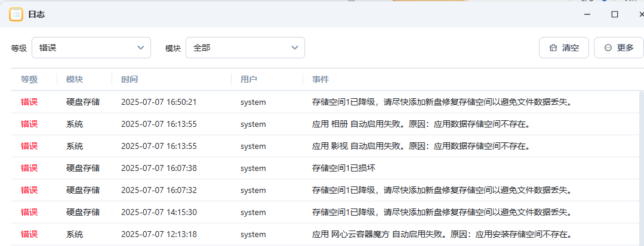Click 系统 in the 12:13:18 row

coord(75,235)
